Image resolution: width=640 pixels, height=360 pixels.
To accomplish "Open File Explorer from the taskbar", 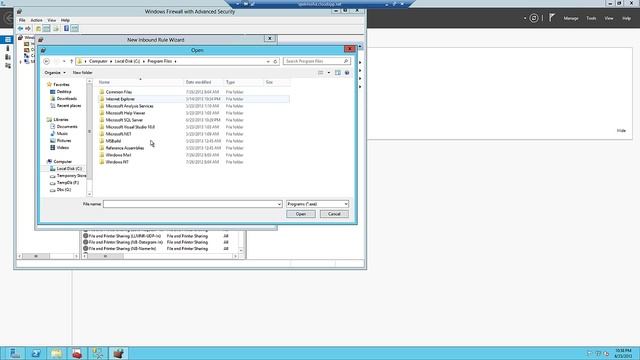I will [56, 353].
